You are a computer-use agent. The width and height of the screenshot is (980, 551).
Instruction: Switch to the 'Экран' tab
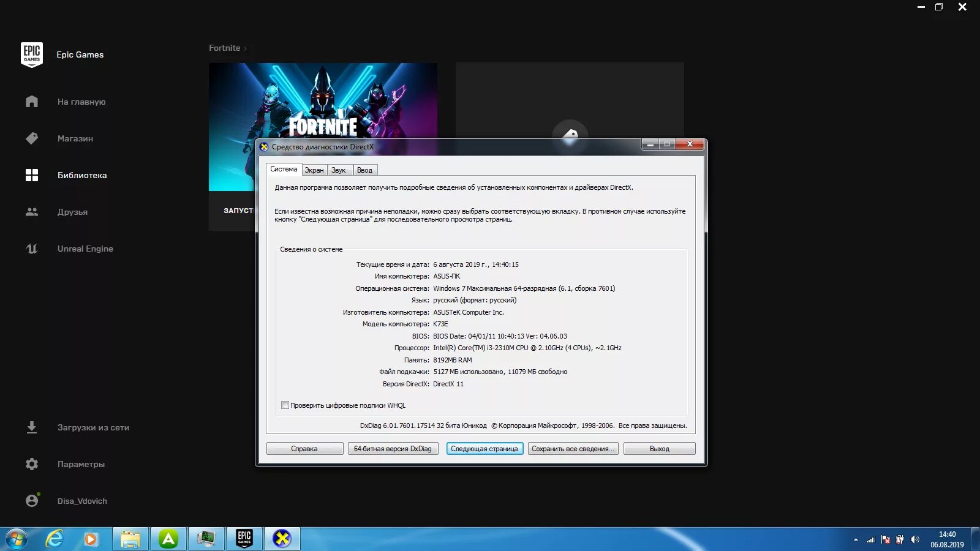[314, 170]
